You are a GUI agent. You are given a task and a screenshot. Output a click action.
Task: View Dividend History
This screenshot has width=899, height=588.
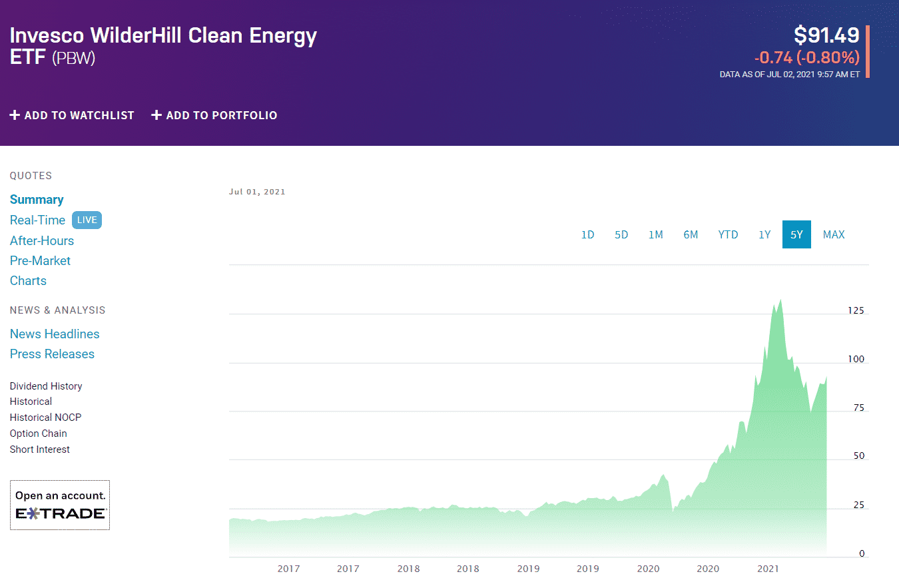[x=46, y=386]
